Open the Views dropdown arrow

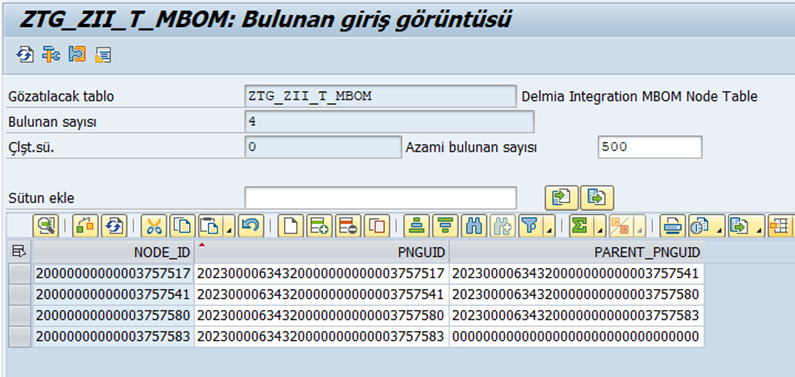719,227
